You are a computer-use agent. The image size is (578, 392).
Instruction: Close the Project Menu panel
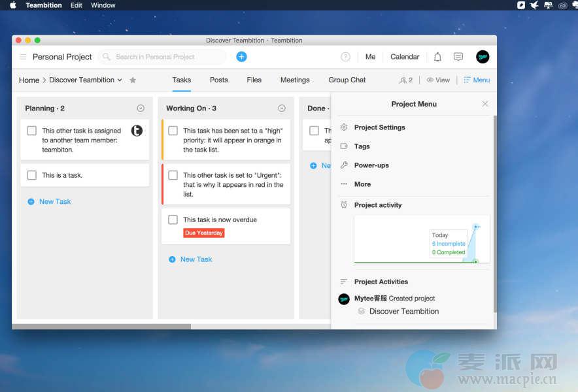[x=484, y=104]
